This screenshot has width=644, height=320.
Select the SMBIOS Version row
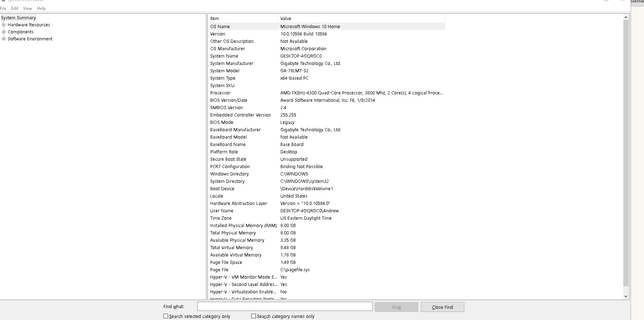(x=327, y=108)
